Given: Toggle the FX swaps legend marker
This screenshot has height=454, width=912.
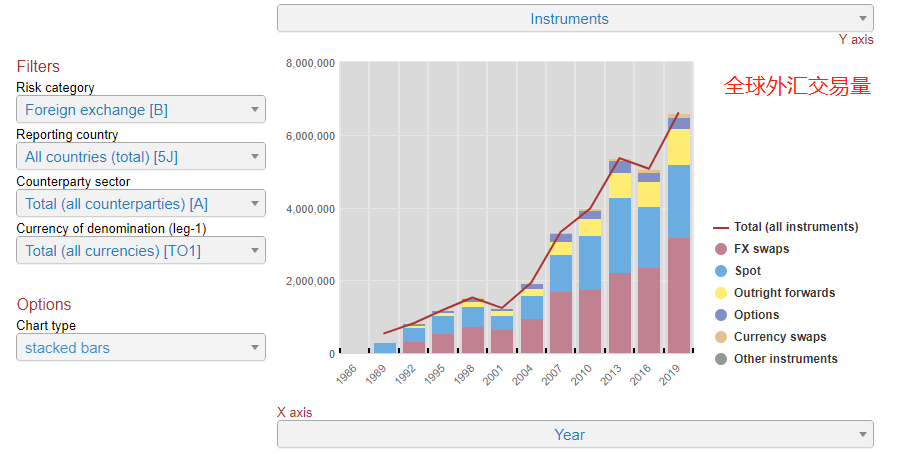Looking at the screenshot, I should [720, 249].
